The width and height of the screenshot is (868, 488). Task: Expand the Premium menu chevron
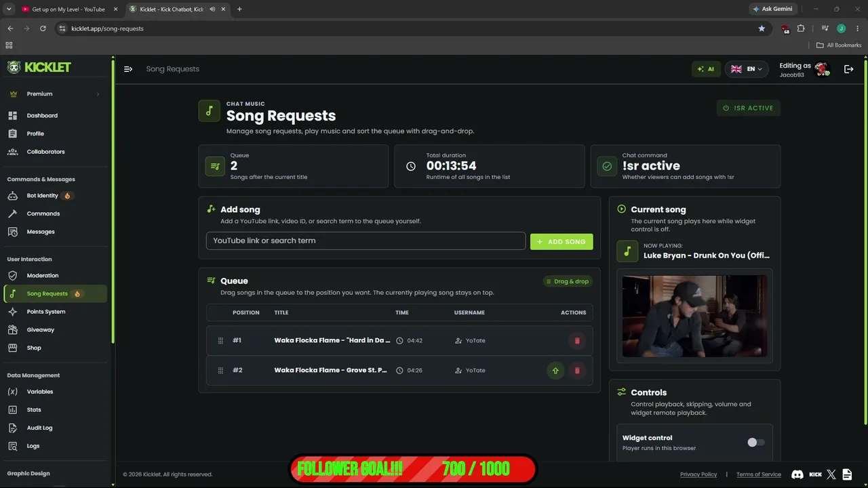(x=98, y=94)
